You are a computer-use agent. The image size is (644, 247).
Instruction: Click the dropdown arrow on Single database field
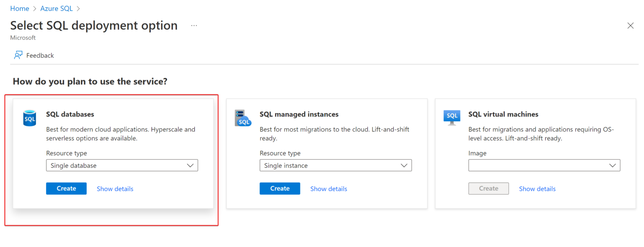click(191, 165)
